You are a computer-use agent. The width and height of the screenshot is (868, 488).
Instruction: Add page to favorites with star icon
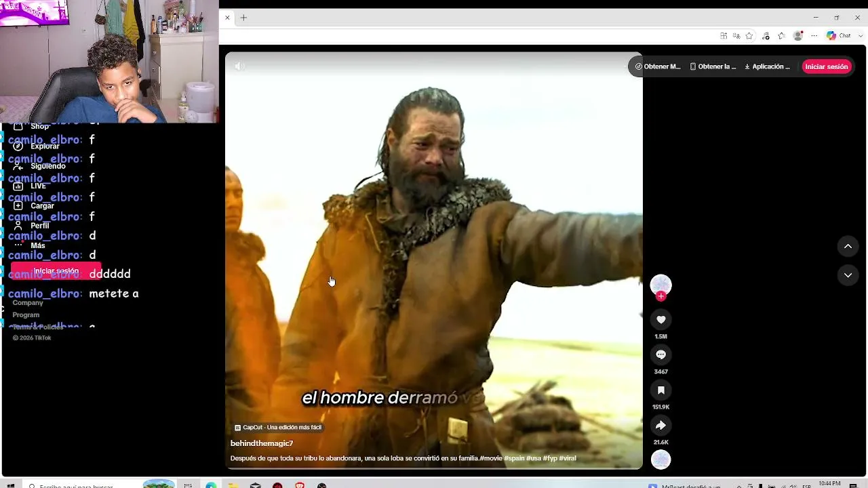coord(749,36)
